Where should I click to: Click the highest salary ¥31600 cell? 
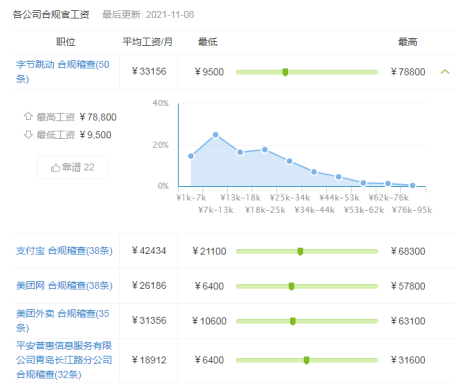(x=408, y=360)
